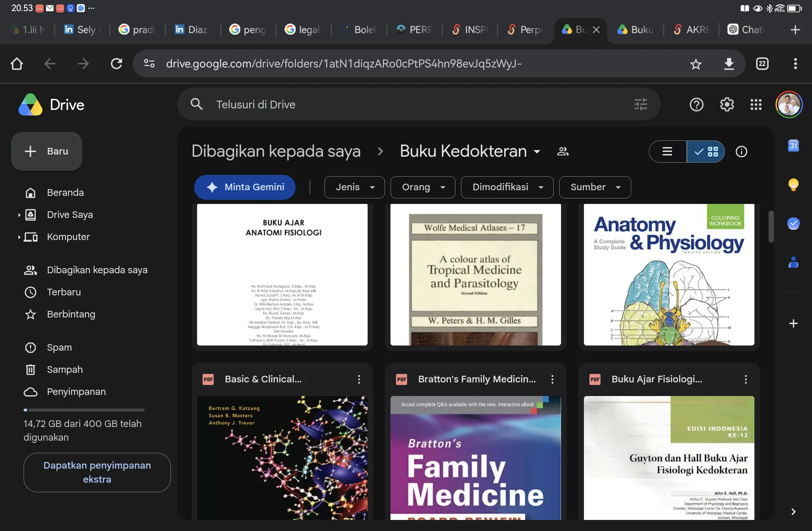Open browser downloads icon
Viewport: 812px width, 531px height.
(729, 64)
